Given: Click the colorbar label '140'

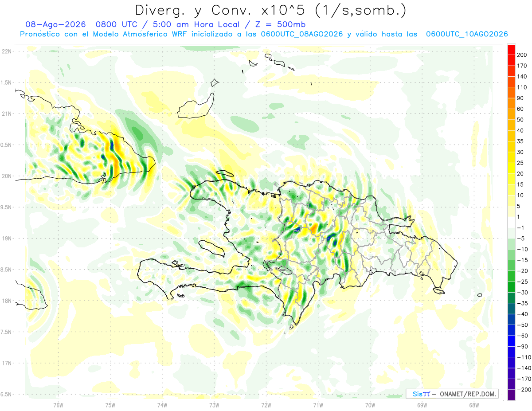Looking at the screenshot, I should pos(522,76).
